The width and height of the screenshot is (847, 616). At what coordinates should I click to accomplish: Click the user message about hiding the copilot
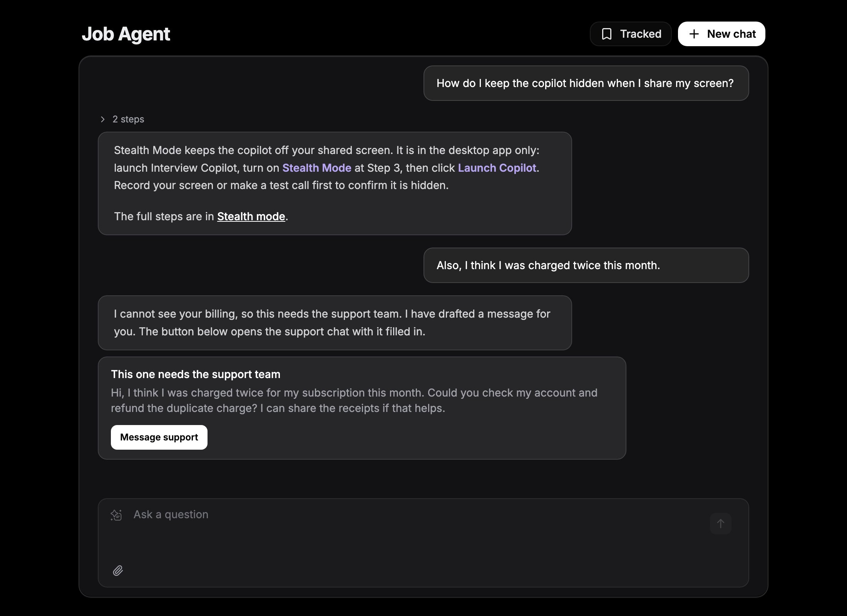pos(586,83)
